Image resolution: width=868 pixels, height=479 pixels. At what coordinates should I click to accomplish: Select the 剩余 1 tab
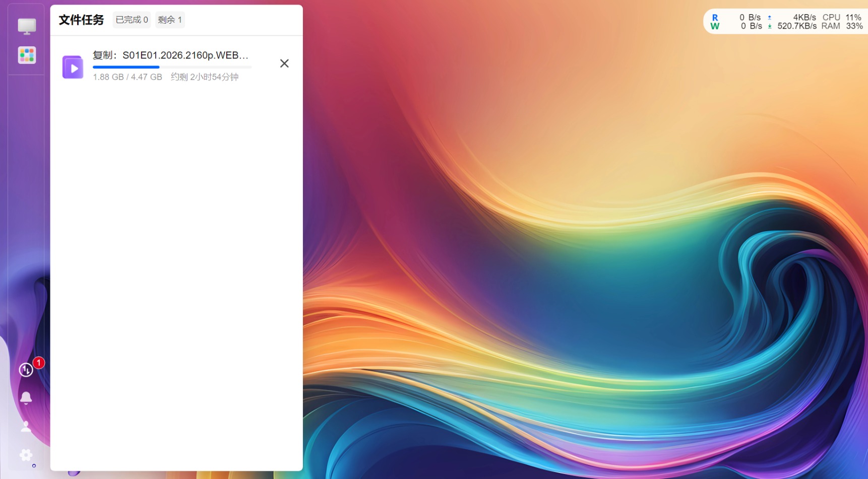[170, 20]
